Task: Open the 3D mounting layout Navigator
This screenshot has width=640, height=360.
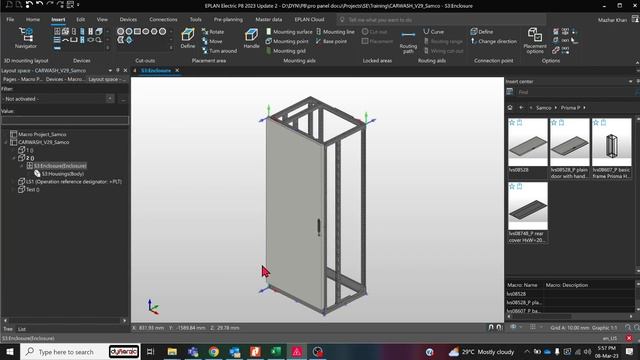Action: point(26,38)
